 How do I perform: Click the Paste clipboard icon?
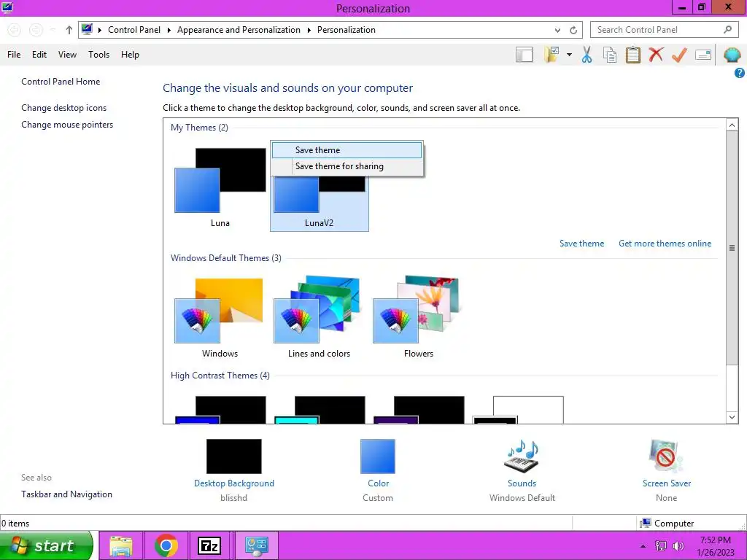632,55
